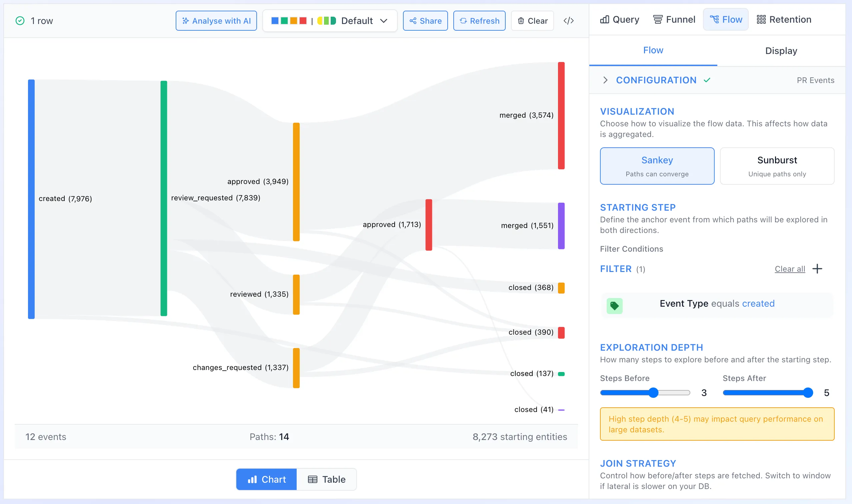Click the Event Type equals created filter row

click(717, 304)
